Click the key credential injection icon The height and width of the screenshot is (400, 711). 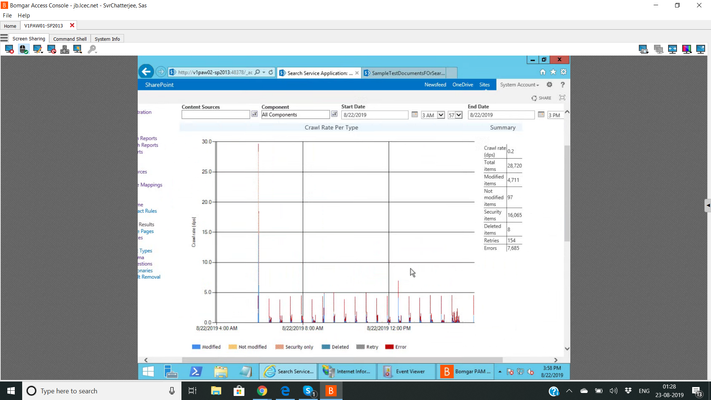[92, 49]
